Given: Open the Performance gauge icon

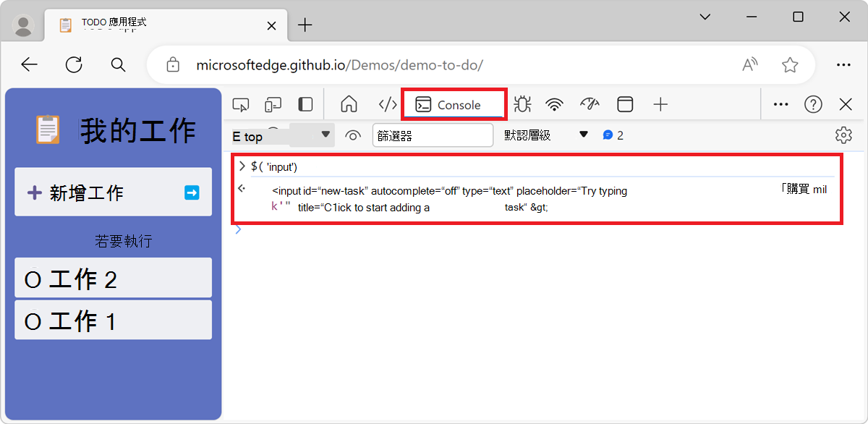Looking at the screenshot, I should (590, 103).
